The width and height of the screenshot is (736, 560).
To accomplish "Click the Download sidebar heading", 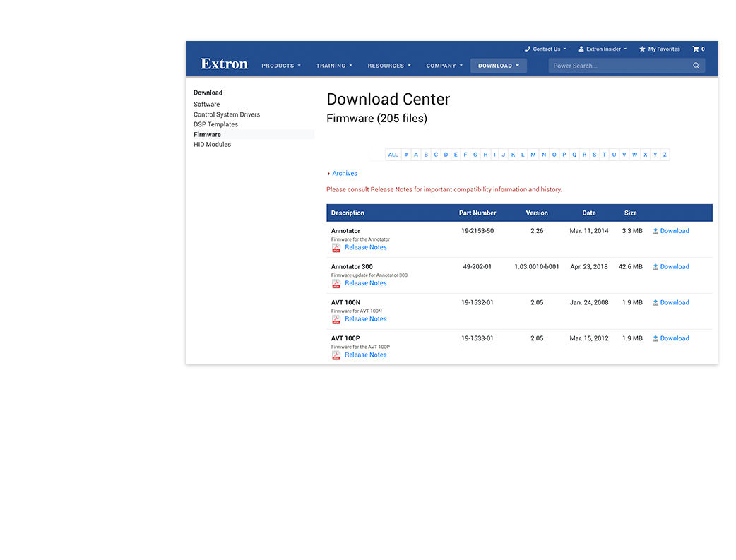I will [x=208, y=93].
